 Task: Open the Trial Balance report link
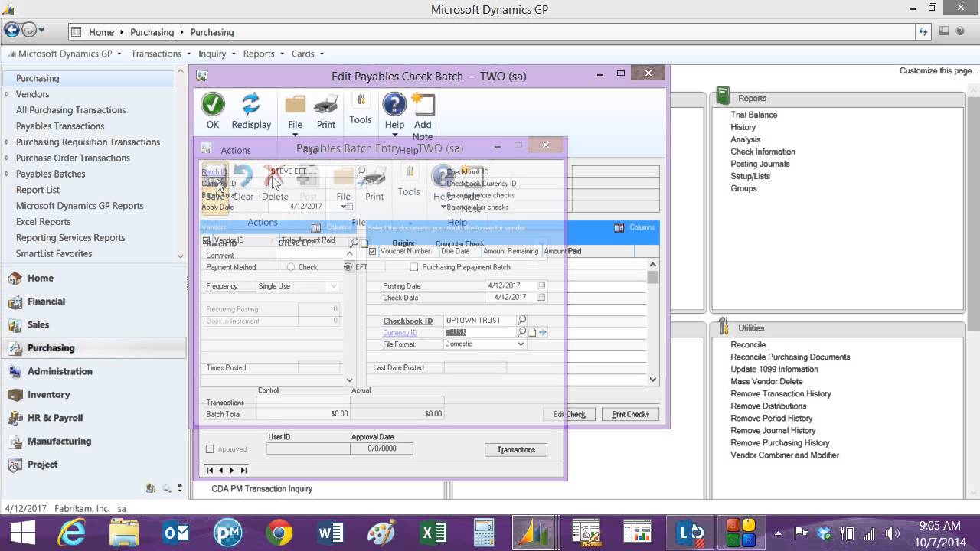click(x=753, y=115)
